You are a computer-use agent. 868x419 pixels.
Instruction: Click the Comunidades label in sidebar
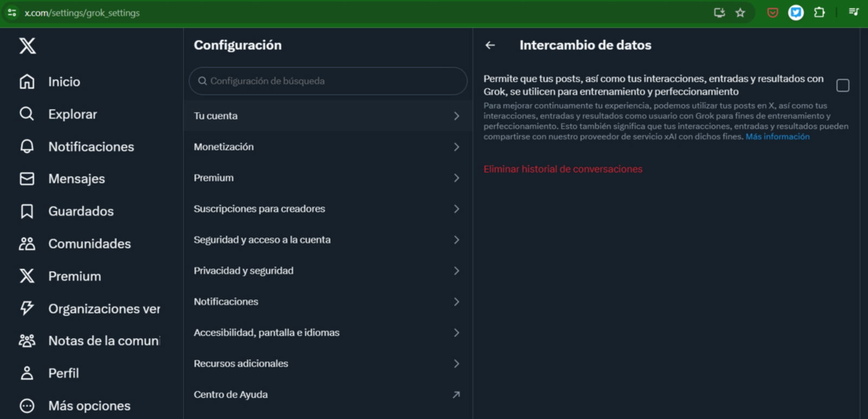[x=90, y=244]
